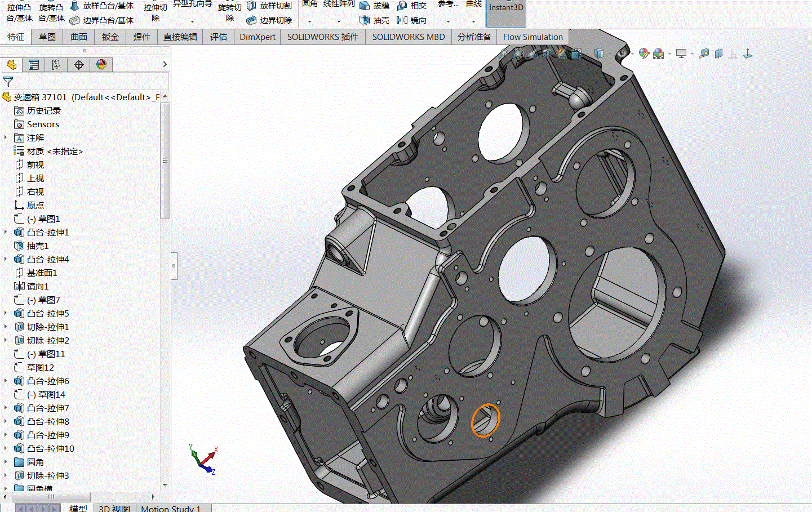The height and width of the screenshot is (512, 812).
Task: Open the Flow Simulation tab
Action: pos(533,37)
